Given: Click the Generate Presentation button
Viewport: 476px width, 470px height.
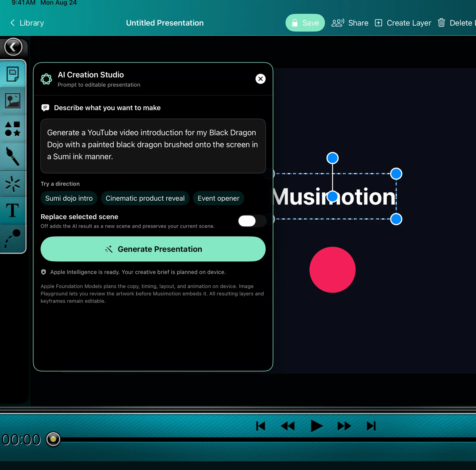Looking at the screenshot, I should (x=153, y=249).
